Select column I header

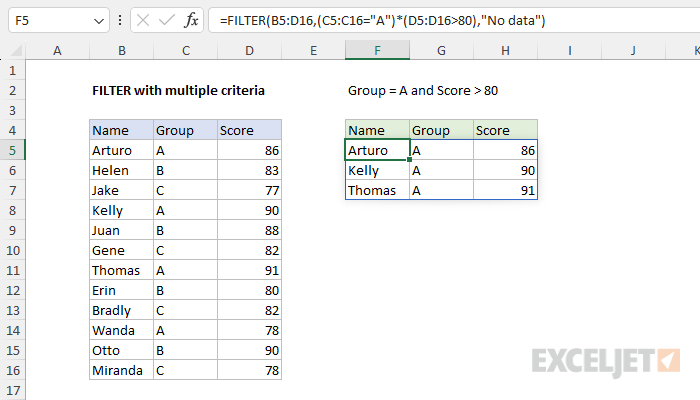570,50
